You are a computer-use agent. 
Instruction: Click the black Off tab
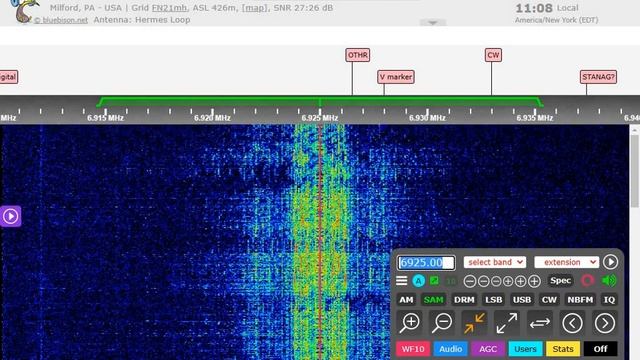click(x=600, y=349)
